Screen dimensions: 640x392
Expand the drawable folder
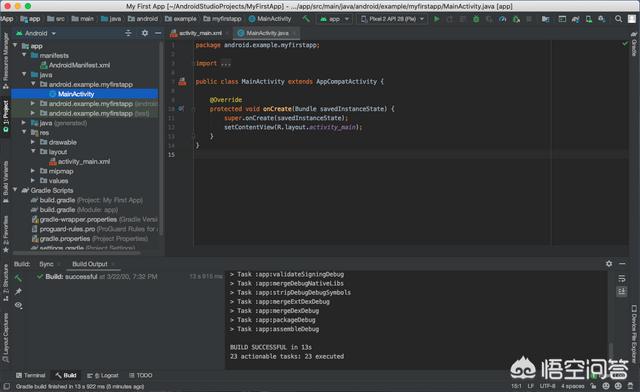tap(33, 142)
